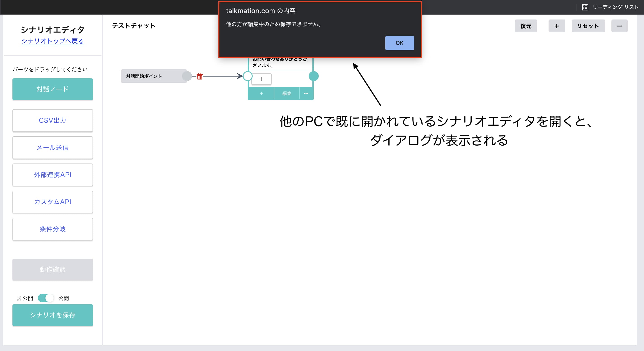Click the teal output connector of the node
The height and width of the screenshot is (351, 644).
coord(314,76)
